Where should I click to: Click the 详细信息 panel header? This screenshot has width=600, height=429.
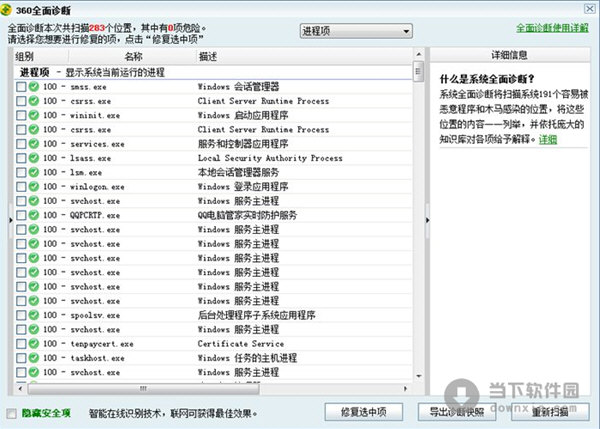509,55
